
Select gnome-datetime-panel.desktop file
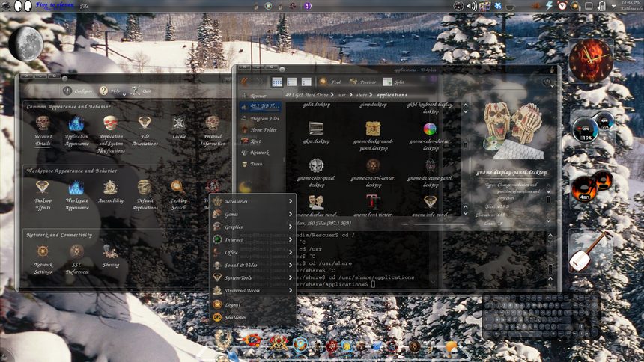pos(430,173)
